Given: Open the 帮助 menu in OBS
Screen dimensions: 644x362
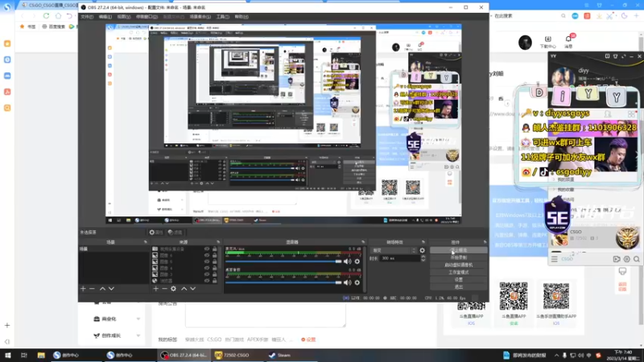Looking at the screenshot, I should click(x=242, y=17).
